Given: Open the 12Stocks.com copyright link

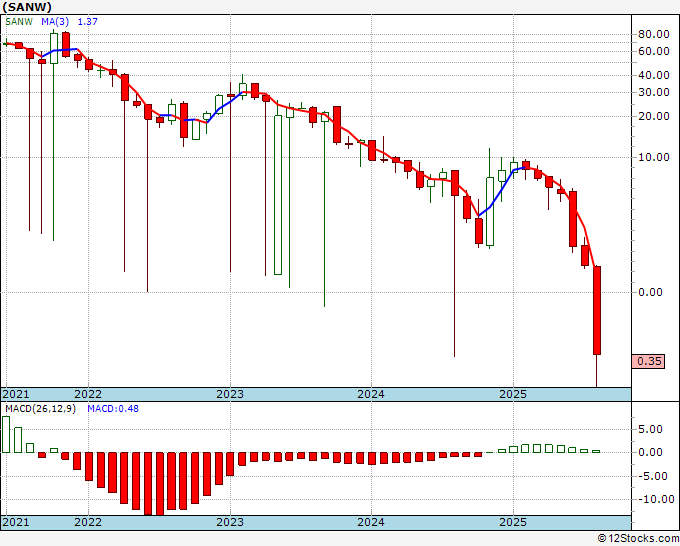Looking at the screenshot, I should point(638,539).
